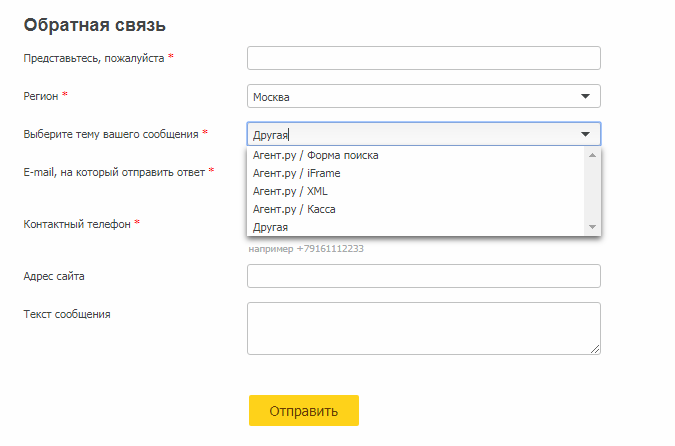Click the Адрес сайта input field
The height and width of the screenshot is (446, 675).
[424, 276]
